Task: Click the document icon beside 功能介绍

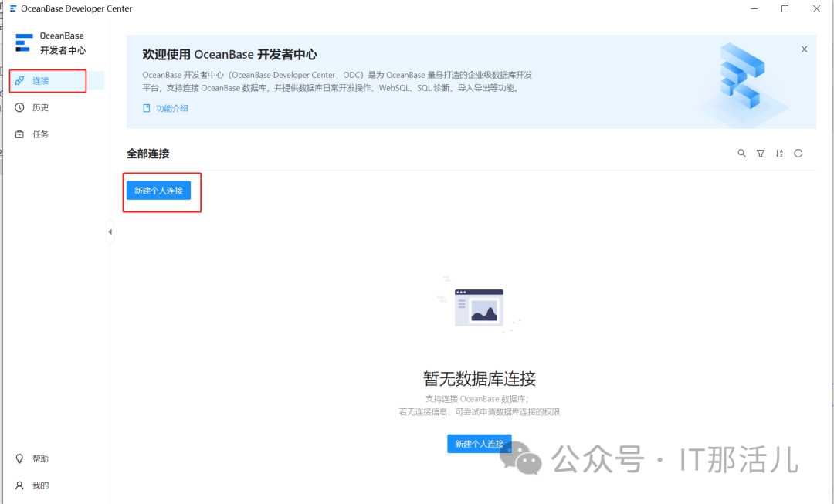Action: (x=147, y=109)
